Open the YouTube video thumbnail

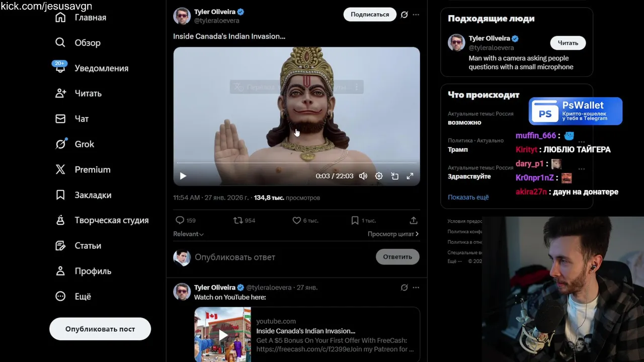(x=223, y=335)
